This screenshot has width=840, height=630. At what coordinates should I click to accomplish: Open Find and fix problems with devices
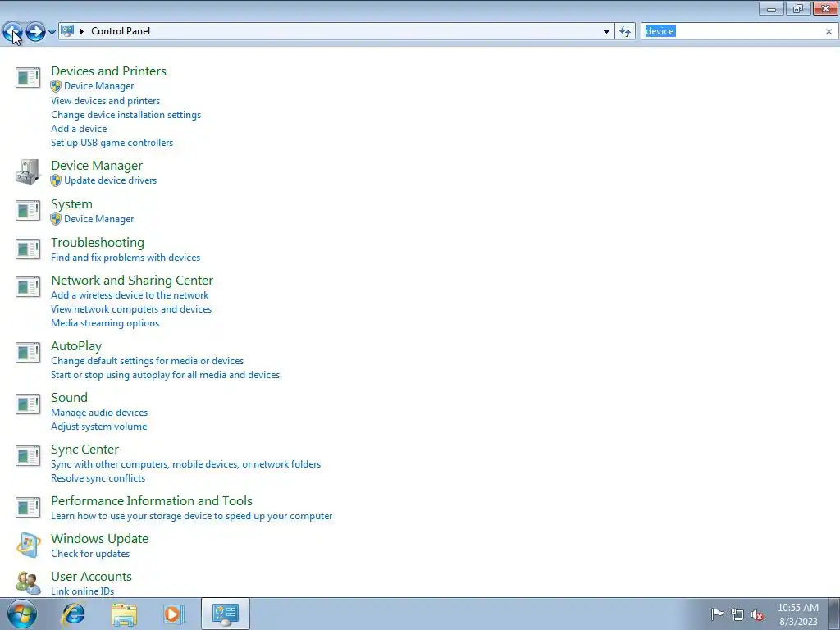(x=126, y=258)
